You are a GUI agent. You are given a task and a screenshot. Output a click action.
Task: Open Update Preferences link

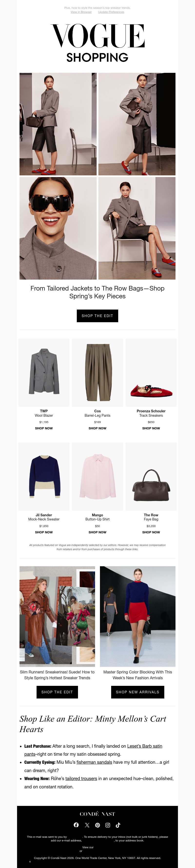tap(111, 12)
